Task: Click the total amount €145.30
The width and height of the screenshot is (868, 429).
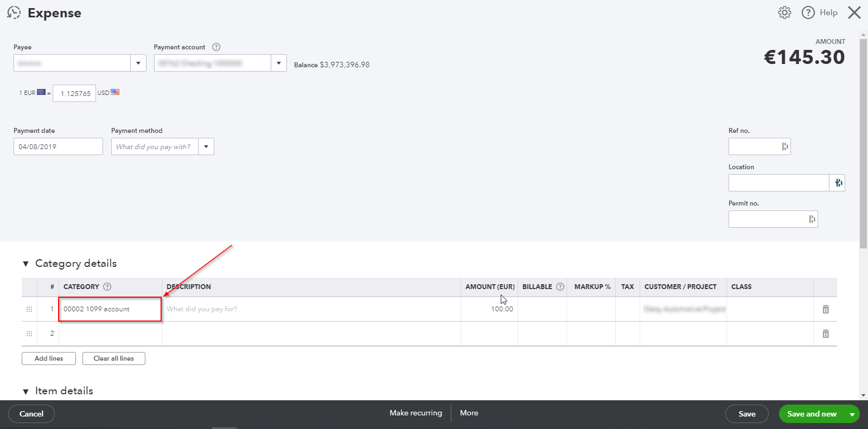Action: tap(805, 57)
